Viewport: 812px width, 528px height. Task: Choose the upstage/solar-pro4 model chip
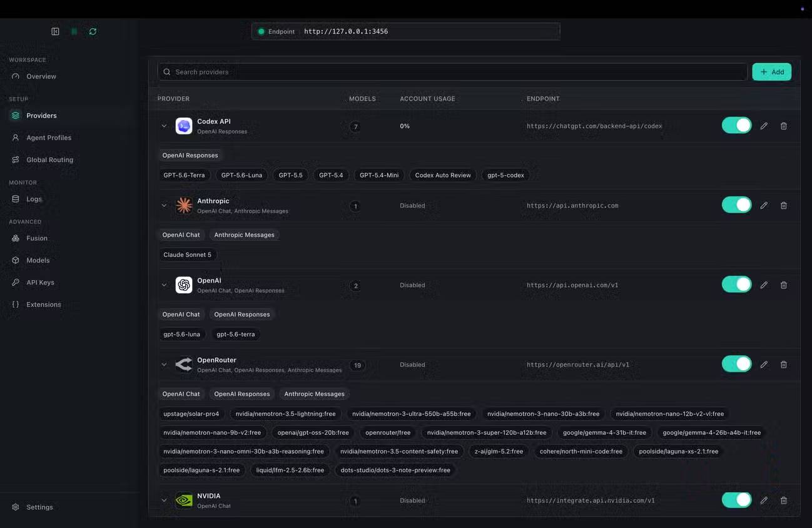pyautogui.click(x=191, y=414)
